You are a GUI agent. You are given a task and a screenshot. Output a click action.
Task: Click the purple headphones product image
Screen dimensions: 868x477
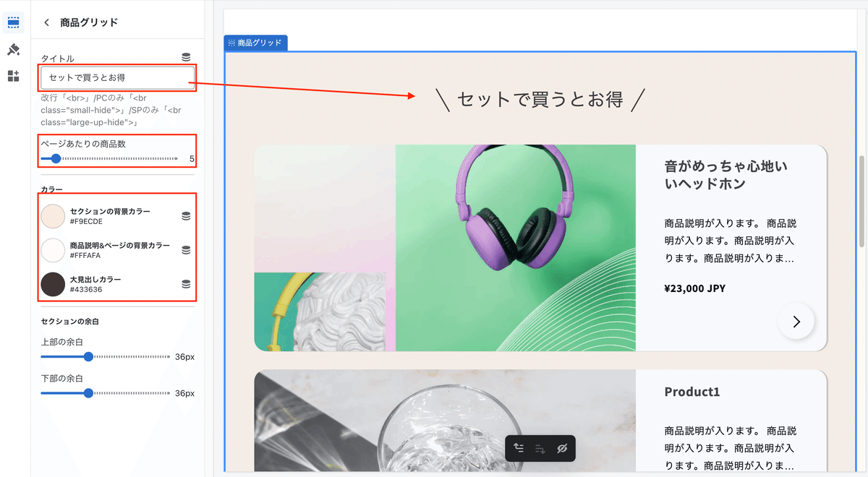[445, 248]
